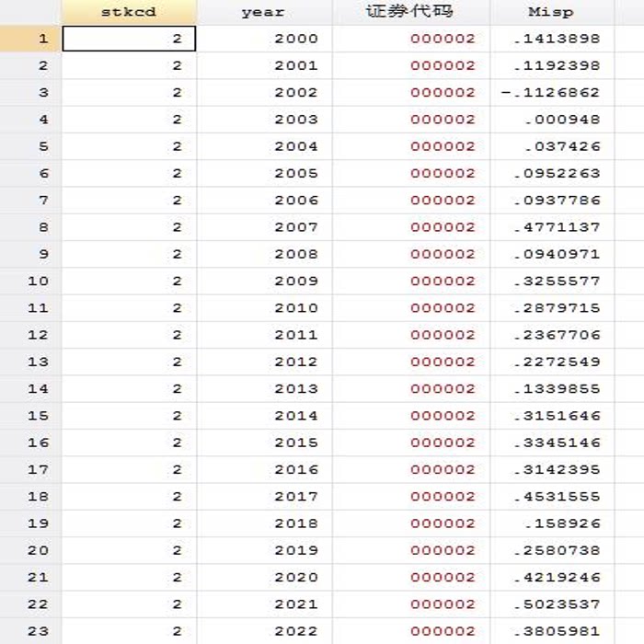644x644 pixels.
Task: Click the 证券代码 column header
Action: click(x=409, y=12)
